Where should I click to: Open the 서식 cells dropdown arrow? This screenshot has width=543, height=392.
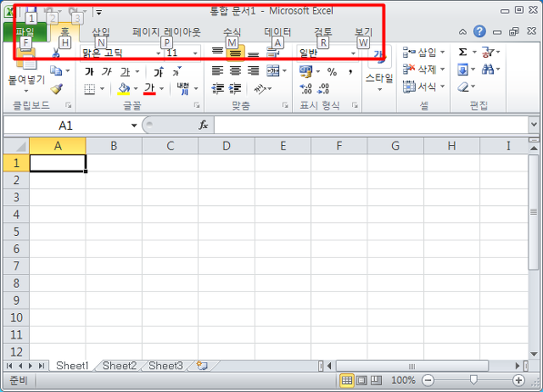pyautogui.click(x=442, y=87)
